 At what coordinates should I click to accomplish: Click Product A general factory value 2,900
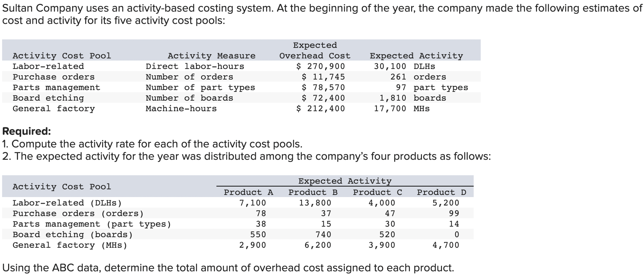pos(253,245)
